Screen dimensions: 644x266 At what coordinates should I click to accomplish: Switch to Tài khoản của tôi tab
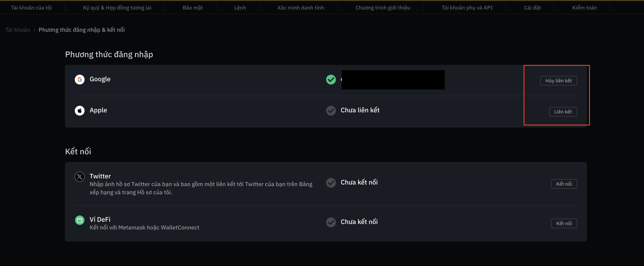tap(31, 8)
